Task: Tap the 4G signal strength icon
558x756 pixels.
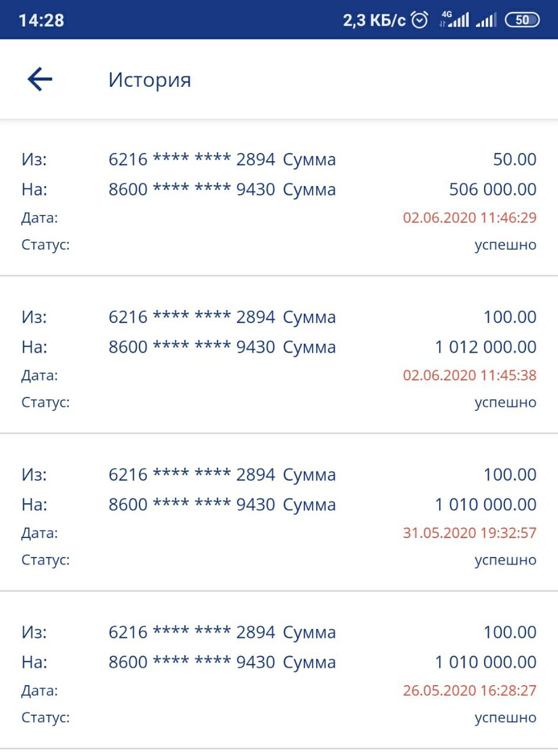Action: point(454,20)
